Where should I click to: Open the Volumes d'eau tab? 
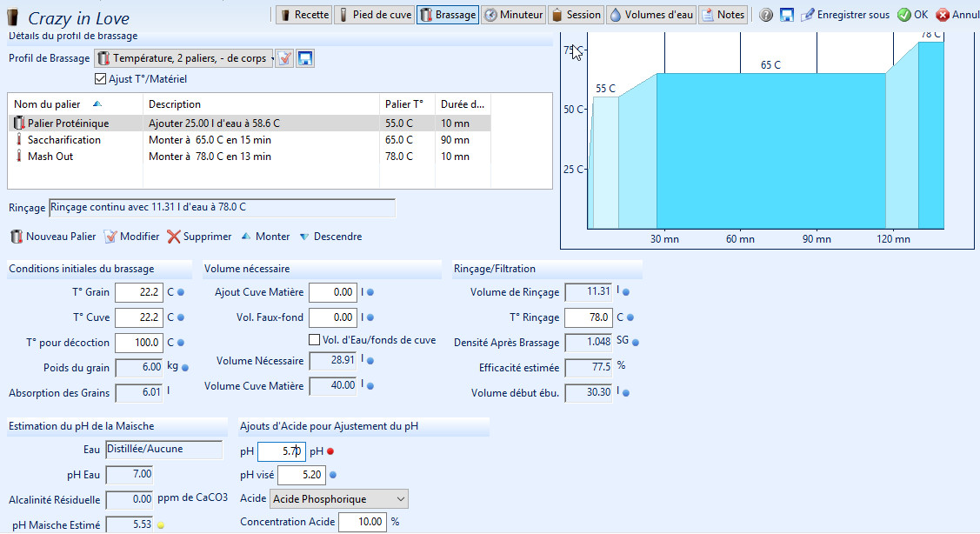(x=650, y=15)
